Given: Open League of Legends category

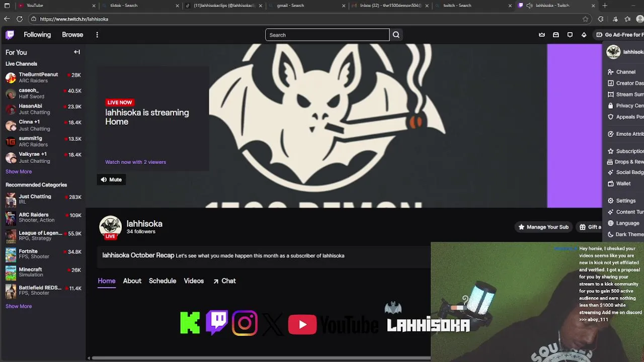Looking at the screenshot, I should (x=43, y=235).
